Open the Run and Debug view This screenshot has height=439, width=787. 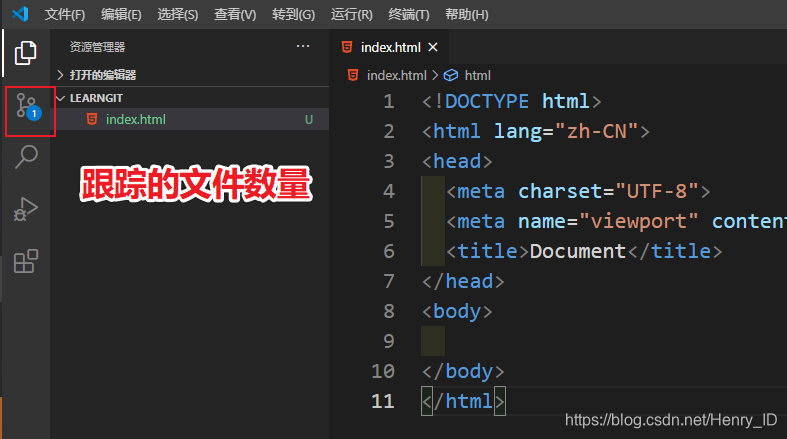pos(26,209)
